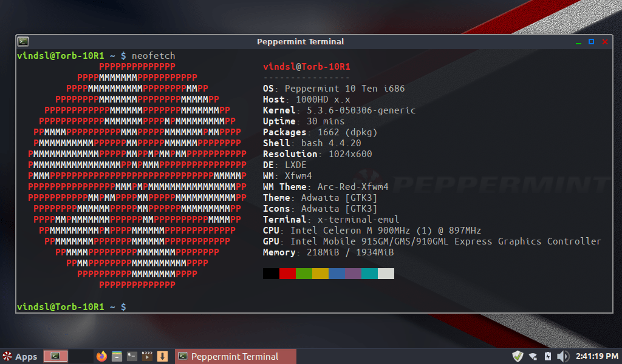Click Theme 'Adwaita [GTK3]' value
The height and width of the screenshot is (364, 622).
339,198
